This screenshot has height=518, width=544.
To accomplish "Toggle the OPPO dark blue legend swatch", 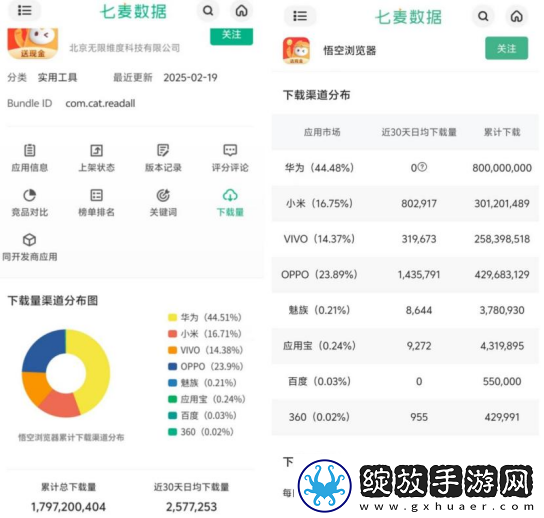I will (x=172, y=366).
